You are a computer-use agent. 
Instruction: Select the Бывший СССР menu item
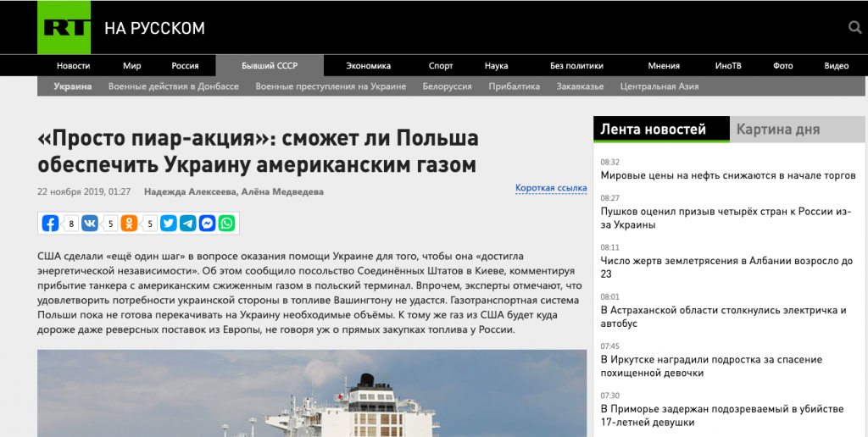[x=270, y=66]
